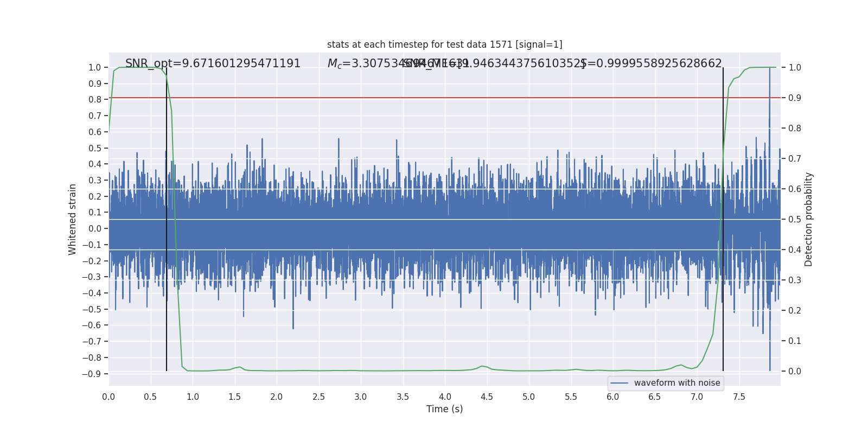The height and width of the screenshot is (434, 868).
Task: Click the 'Whitened strain' y-axis label
Action: click(73, 219)
